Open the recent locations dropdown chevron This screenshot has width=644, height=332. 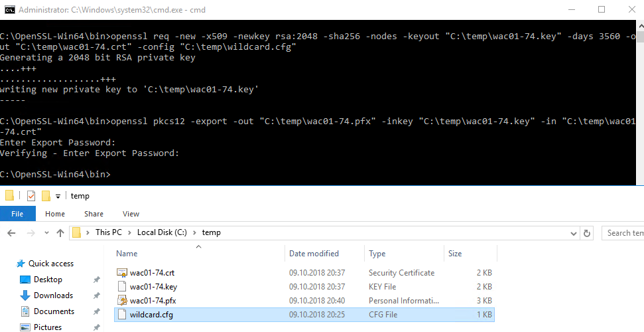[x=47, y=233]
